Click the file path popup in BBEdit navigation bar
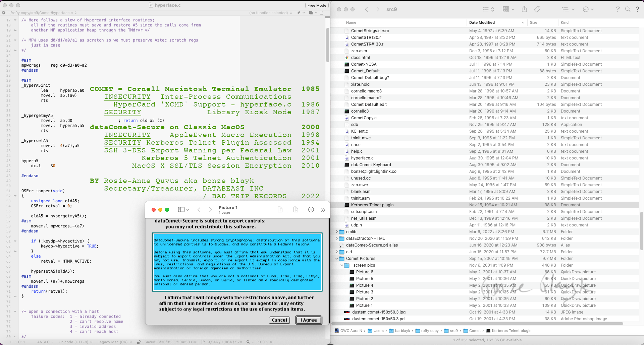 pos(43,13)
